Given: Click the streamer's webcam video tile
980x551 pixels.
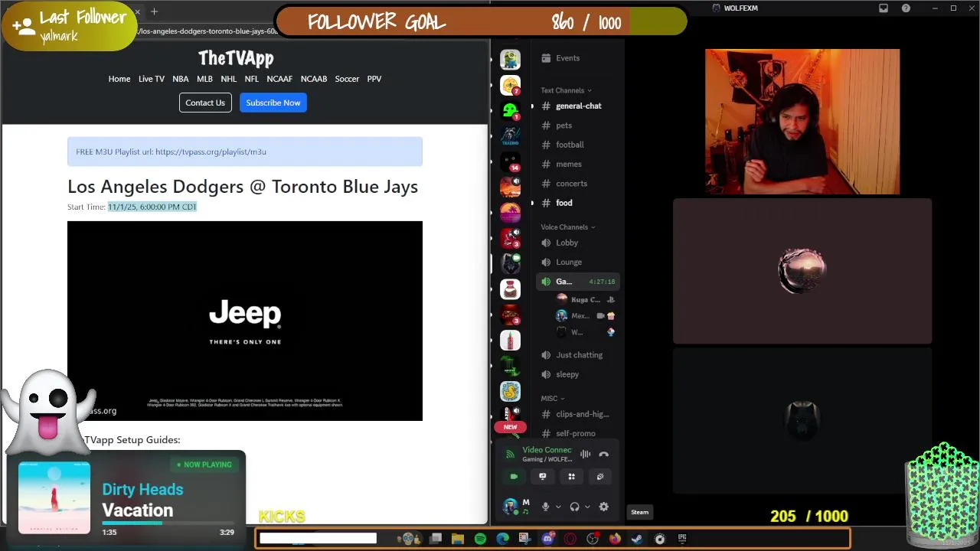Looking at the screenshot, I should click(x=802, y=122).
